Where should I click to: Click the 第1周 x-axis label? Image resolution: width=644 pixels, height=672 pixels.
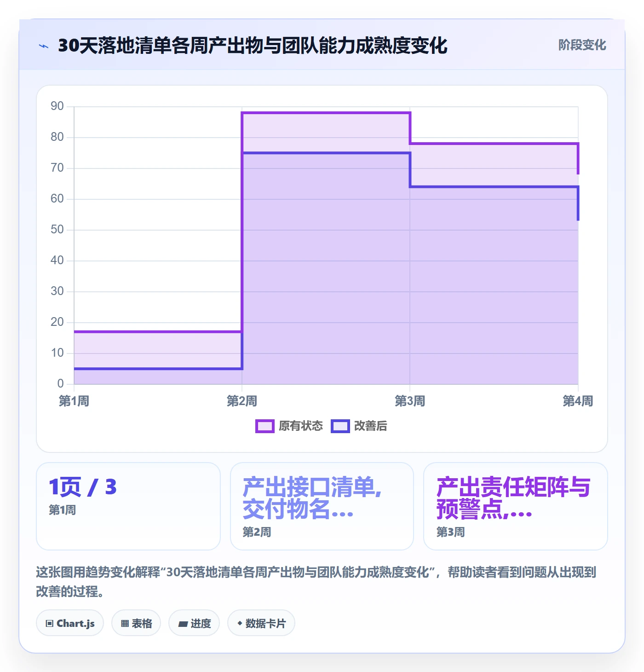pyautogui.click(x=74, y=401)
